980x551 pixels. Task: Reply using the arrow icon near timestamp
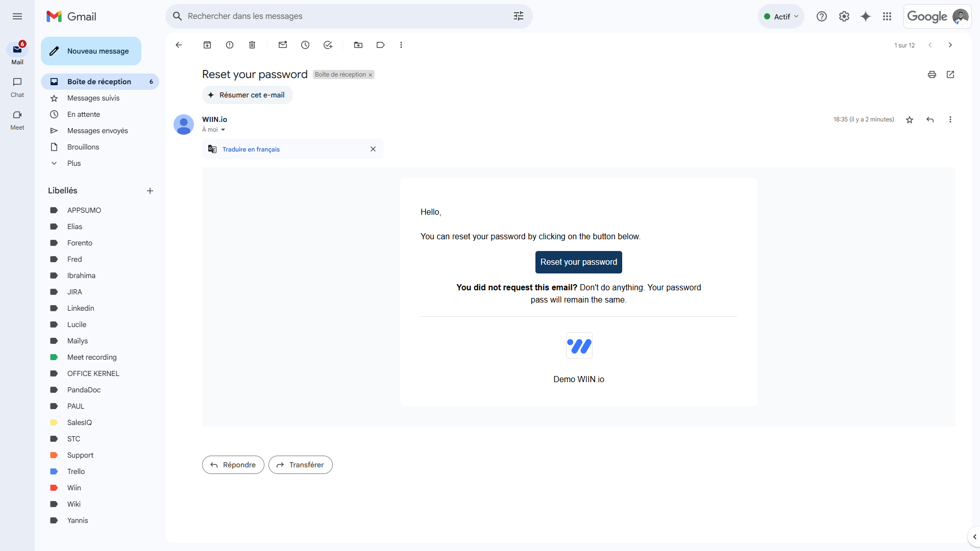[x=930, y=119]
